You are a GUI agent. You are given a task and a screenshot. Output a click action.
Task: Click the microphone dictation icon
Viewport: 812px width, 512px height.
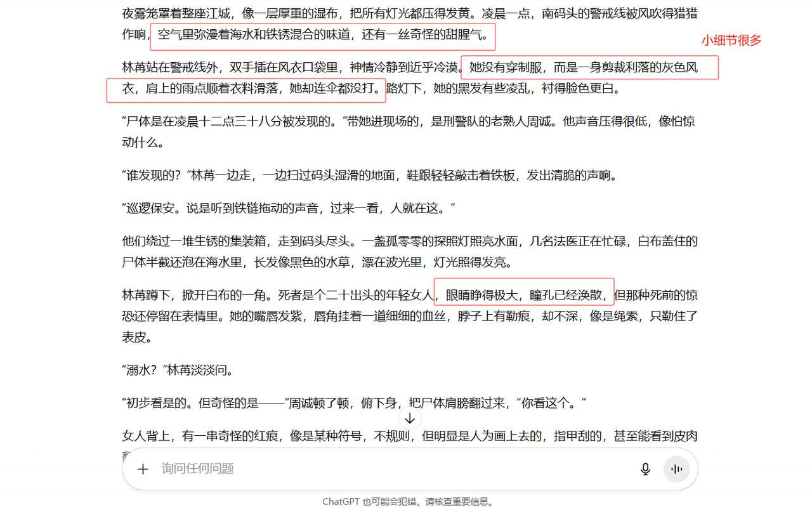click(x=645, y=469)
